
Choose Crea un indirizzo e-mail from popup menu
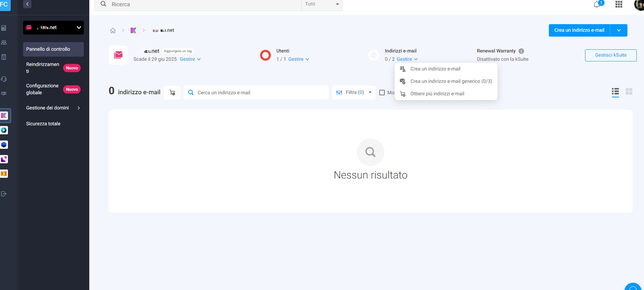tap(446, 69)
